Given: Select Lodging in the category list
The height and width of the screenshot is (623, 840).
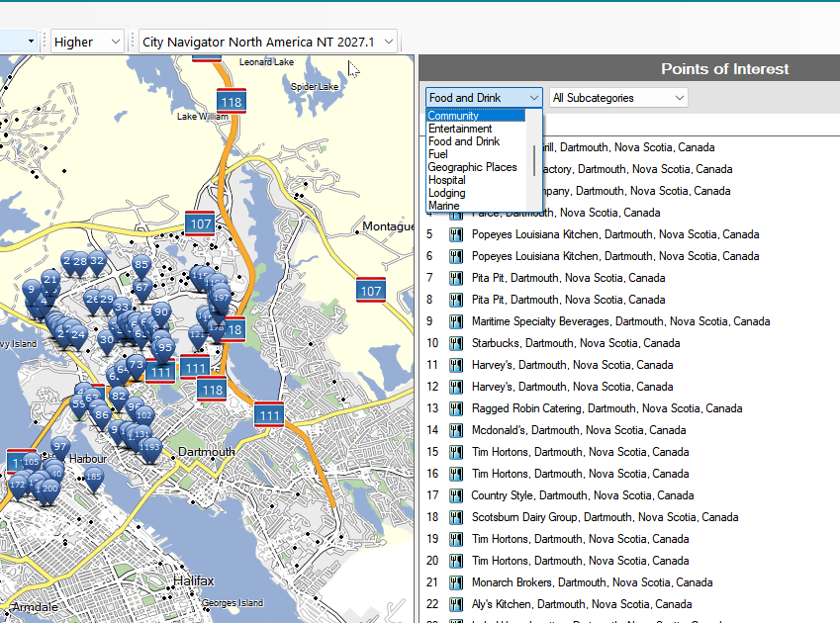Looking at the screenshot, I should [x=476, y=193].
